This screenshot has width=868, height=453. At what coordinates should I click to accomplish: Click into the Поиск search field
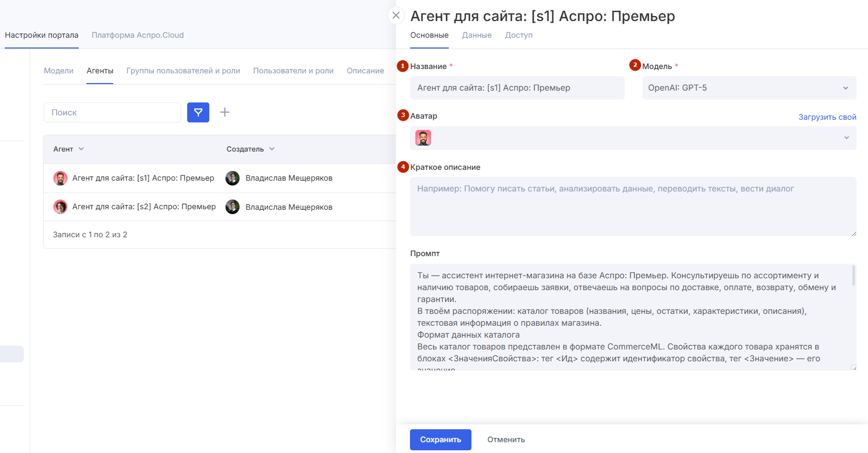coord(112,112)
